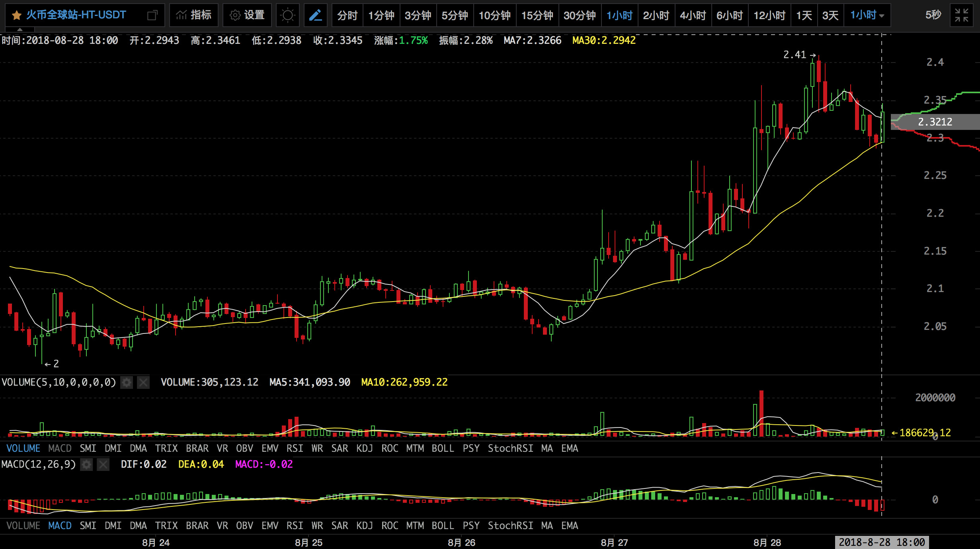
Task: Select the 2小时 interval
Action: pyautogui.click(x=656, y=15)
